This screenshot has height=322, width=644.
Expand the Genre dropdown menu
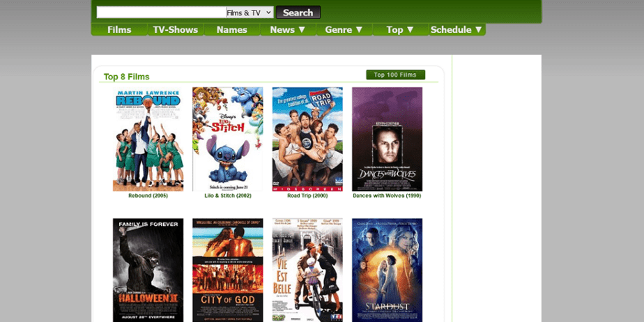click(x=344, y=29)
